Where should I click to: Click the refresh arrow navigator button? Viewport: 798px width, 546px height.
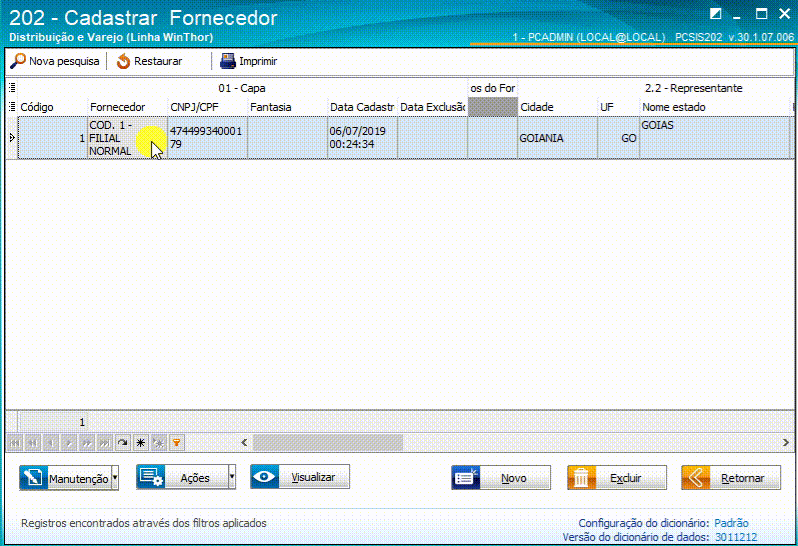pos(123,443)
